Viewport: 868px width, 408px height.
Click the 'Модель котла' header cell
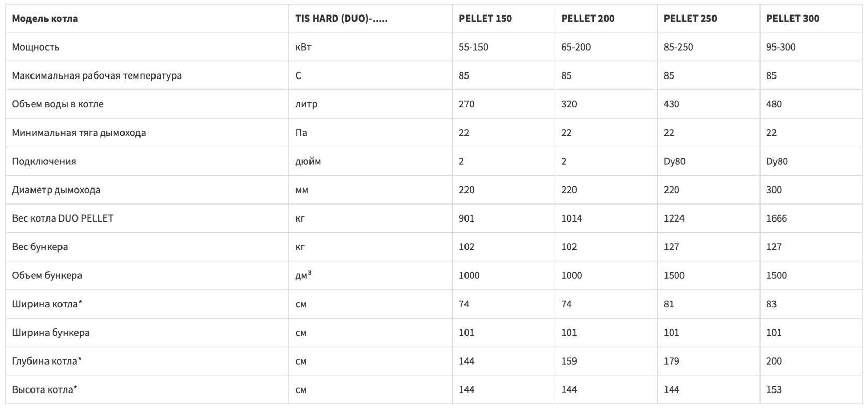tap(45, 19)
